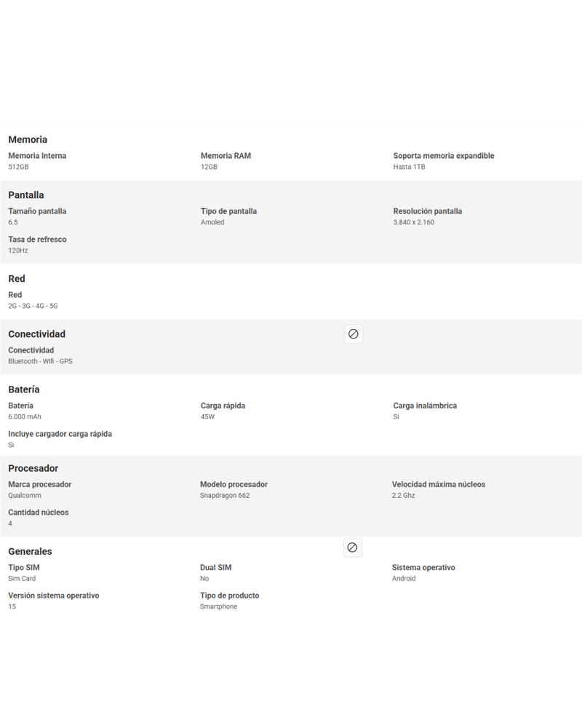This screenshot has width=582, height=728.
Task: Select the Amoled screen type value
Action: pos(212,222)
